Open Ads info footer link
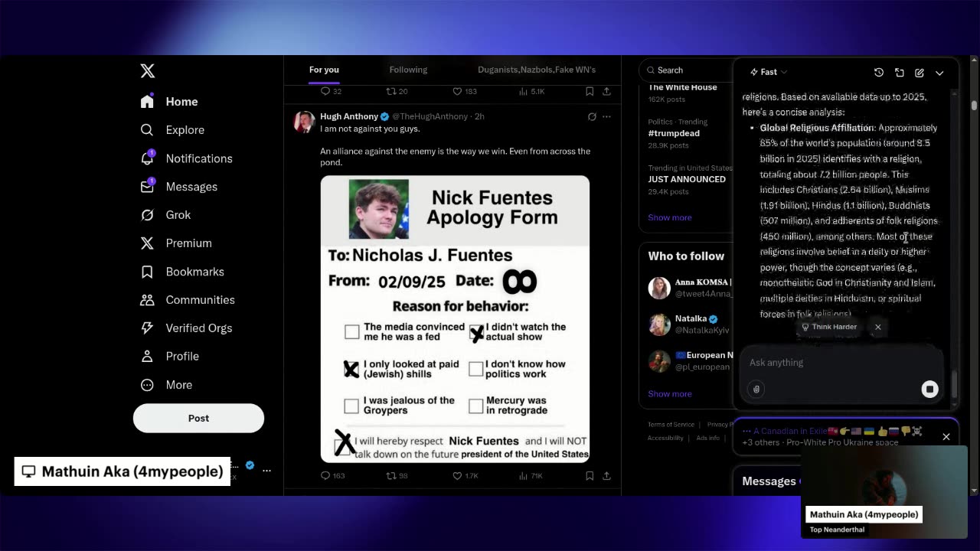Screen dimensions: 980x551 (x=708, y=439)
